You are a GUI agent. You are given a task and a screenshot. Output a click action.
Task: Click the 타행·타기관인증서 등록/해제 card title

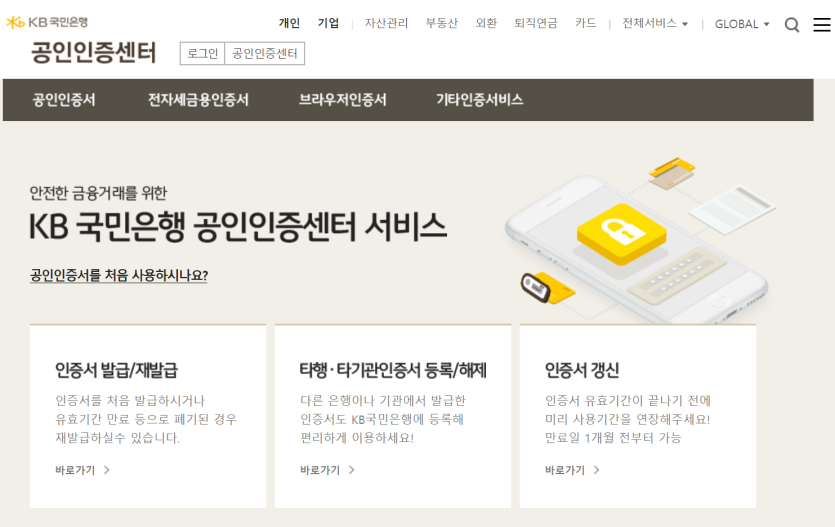(x=393, y=370)
